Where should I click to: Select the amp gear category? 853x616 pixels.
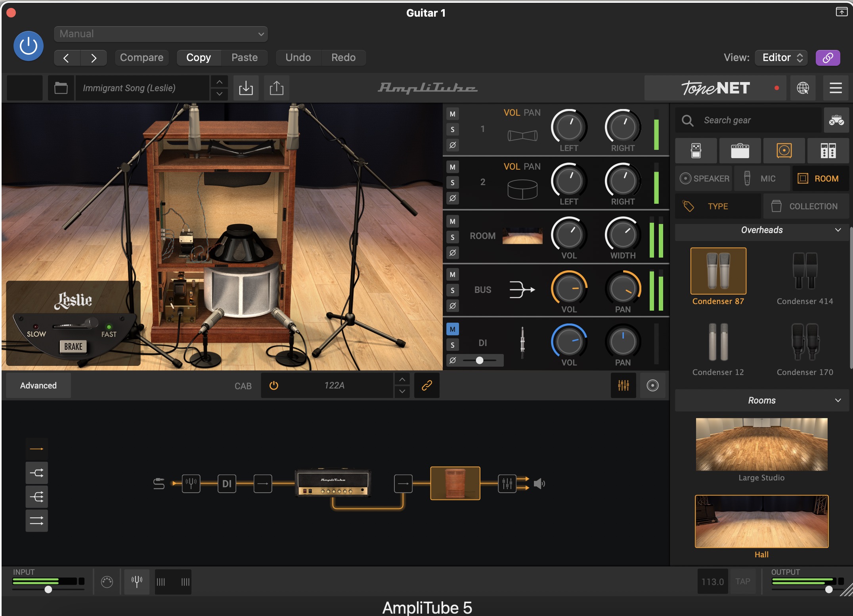tap(740, 151)
